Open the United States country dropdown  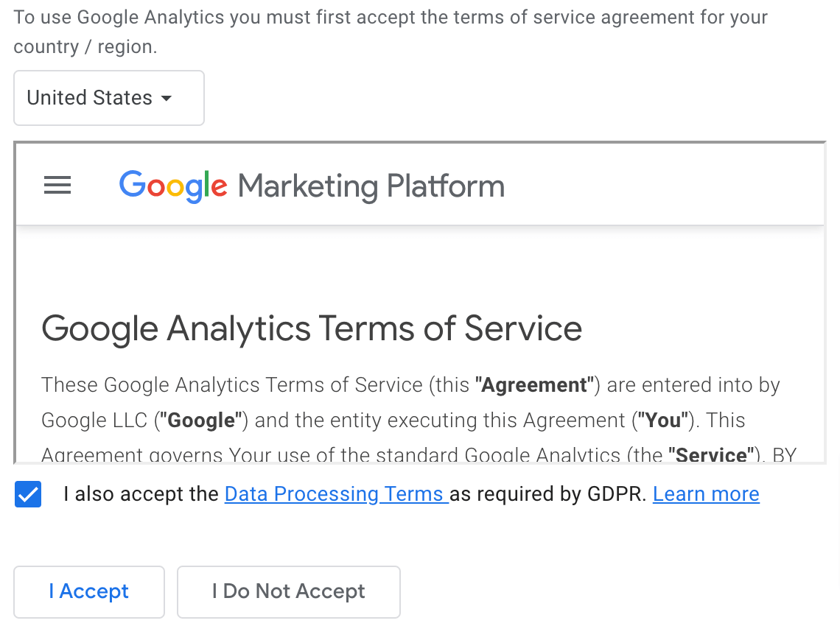click(x=109, y=98)
